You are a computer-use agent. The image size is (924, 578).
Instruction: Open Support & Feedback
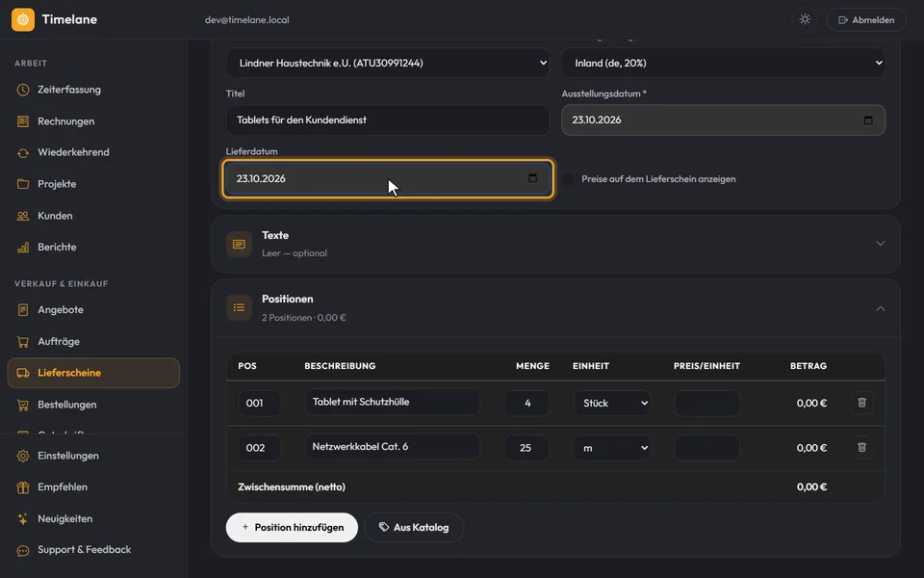[x=93, y=550]
